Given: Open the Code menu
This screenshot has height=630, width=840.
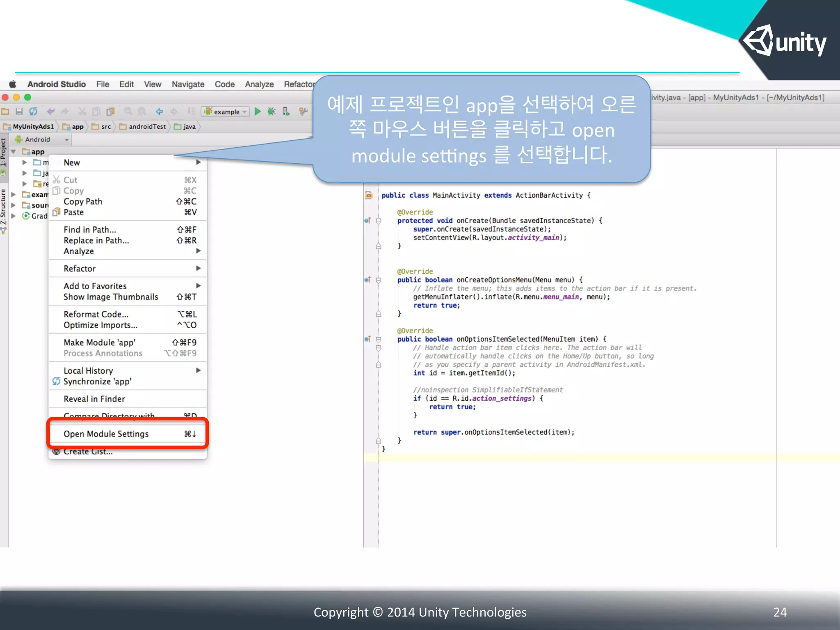Looking at the screenshot, I should (x=225, y=84).
